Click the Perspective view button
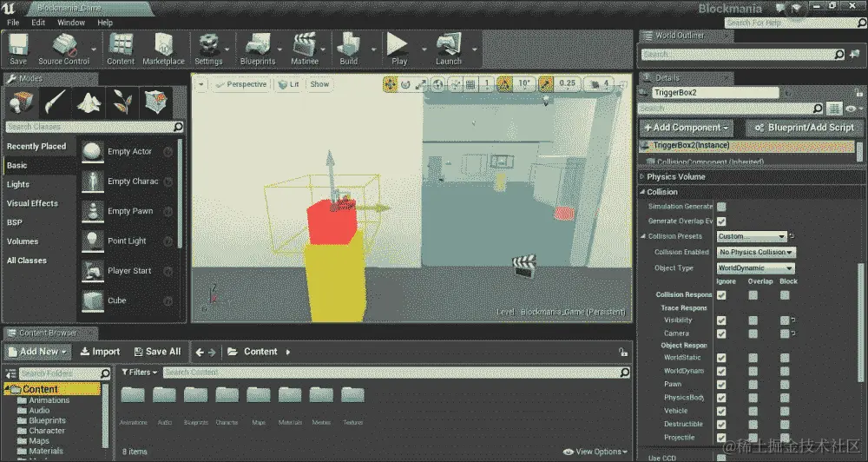Viewport: 868px width, 462px height. tap(241, 85)
